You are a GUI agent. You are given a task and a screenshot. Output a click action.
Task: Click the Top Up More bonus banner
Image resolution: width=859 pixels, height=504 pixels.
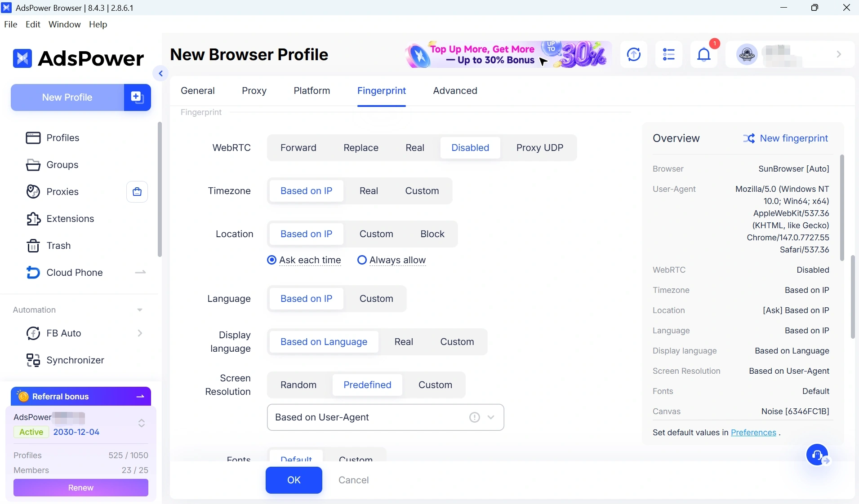508,54
